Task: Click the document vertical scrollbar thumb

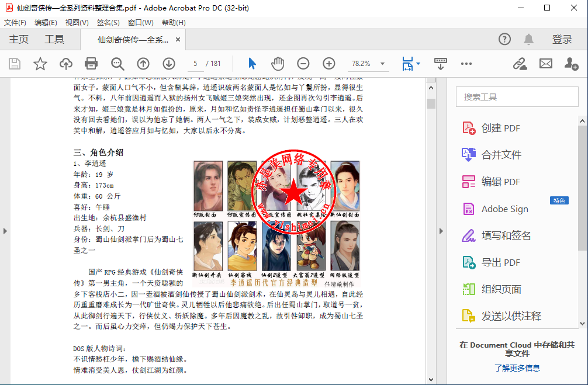Action: click(431, 103)
